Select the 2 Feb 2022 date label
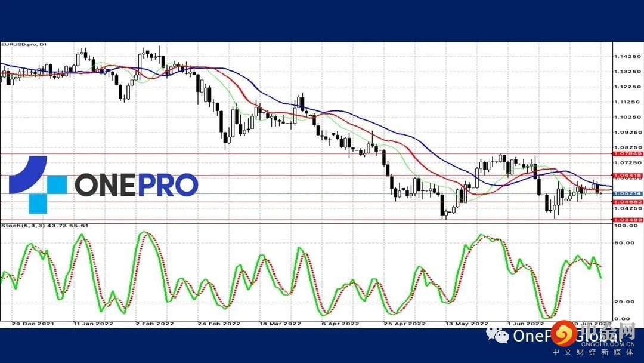This screenshot has width=644, height=363. click(x=154, y=324)
